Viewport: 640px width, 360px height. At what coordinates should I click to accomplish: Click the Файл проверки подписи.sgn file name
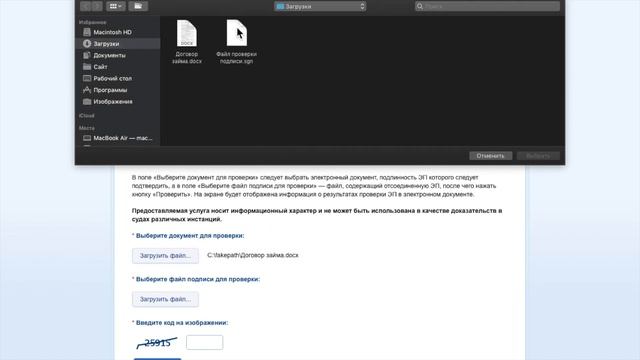click(x=237, y=58)
